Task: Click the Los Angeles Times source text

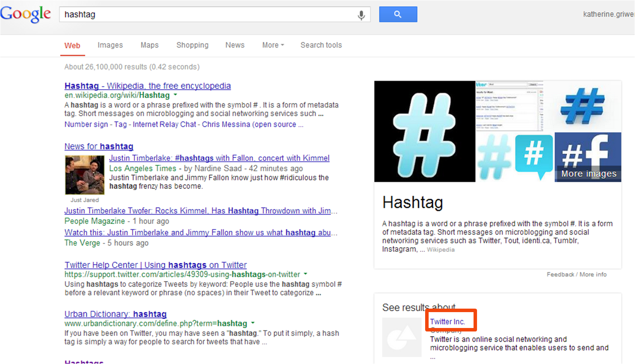Action: (142, 168)
